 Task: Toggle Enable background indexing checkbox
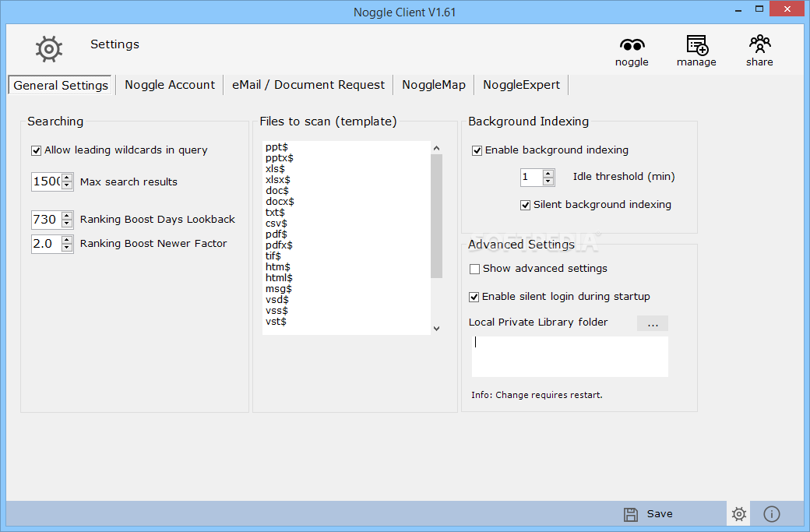[x=477, y=150]
